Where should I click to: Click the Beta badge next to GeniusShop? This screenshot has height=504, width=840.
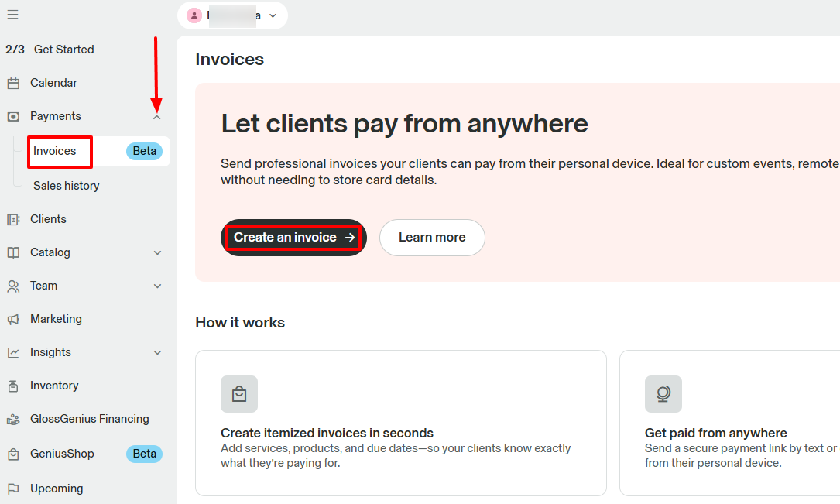click(144, 454)
